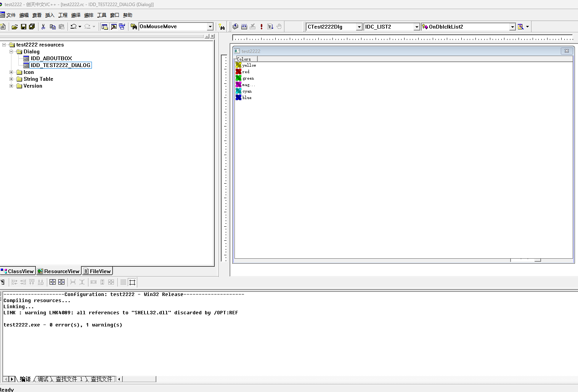Image resolution: width=578 pixels, height=392 pixels.
Task: Select the blue list item
Action: 244,98
